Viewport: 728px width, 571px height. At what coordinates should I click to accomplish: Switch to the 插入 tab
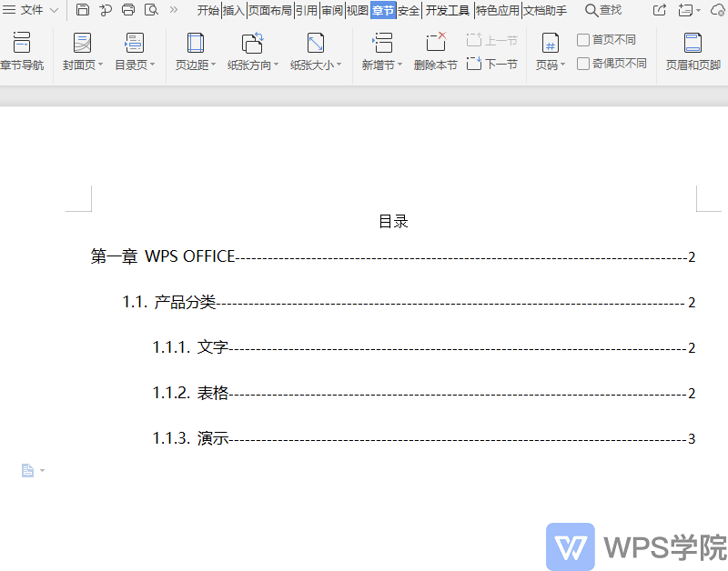pyautogui.click(x=234, y=10)
